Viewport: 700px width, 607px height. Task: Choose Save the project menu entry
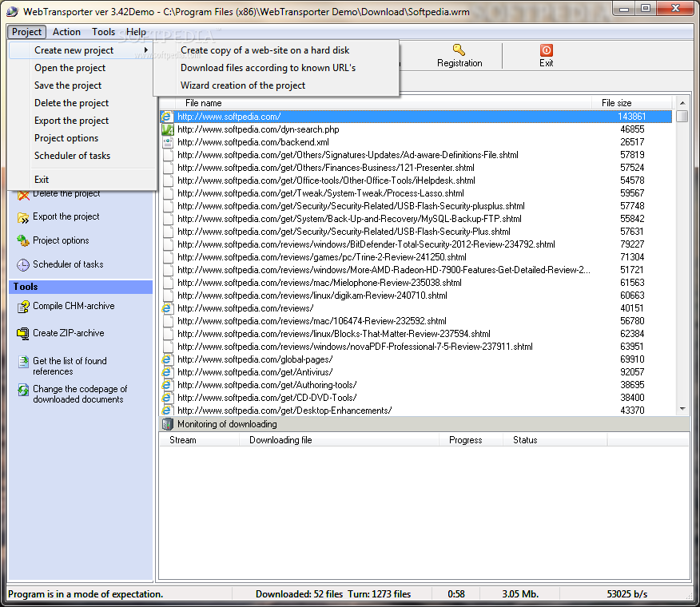coord(82,85)
